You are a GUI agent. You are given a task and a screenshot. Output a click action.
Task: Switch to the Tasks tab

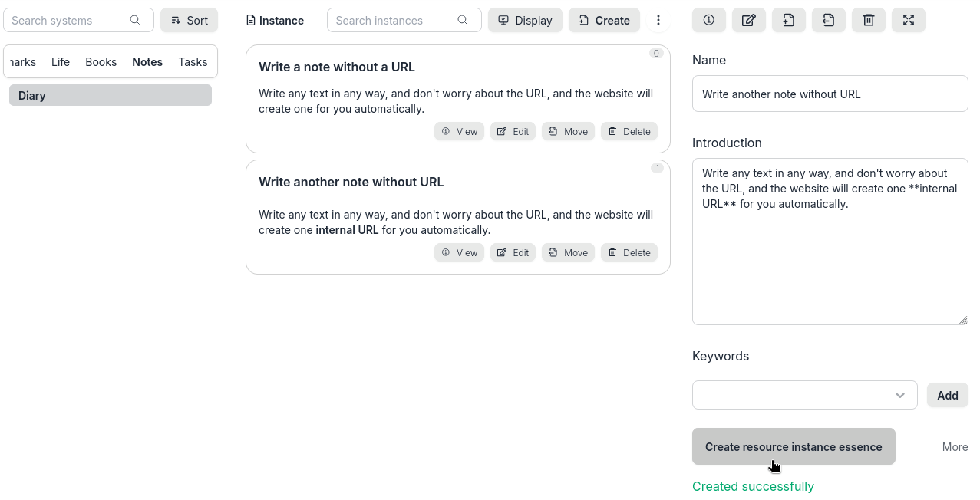(x=193, y=62)
